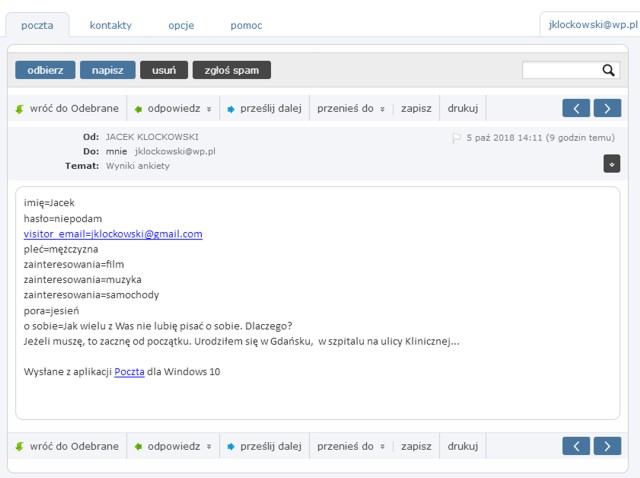
Task: Click next arrow in toolbar below message
Action: pos(607,446)
